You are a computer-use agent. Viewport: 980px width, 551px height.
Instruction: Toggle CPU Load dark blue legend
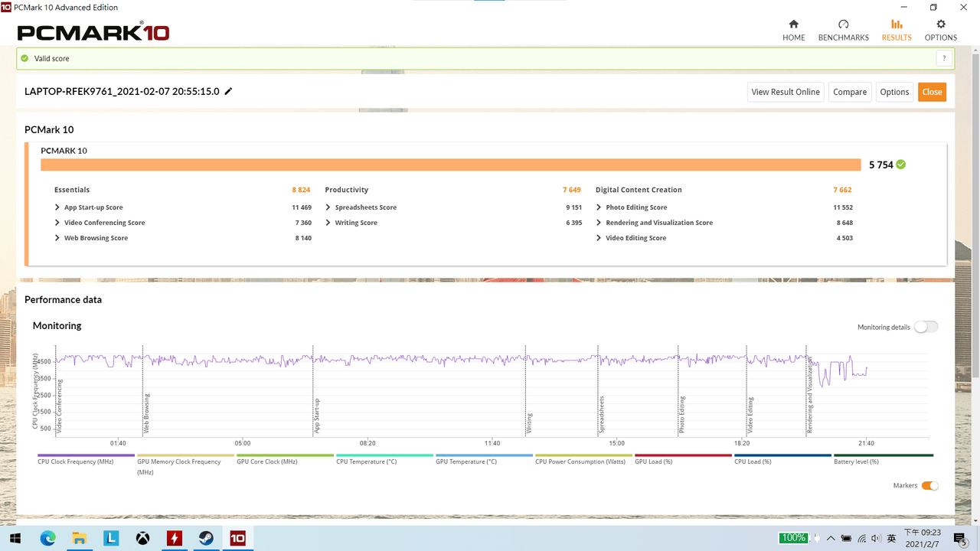782,459
